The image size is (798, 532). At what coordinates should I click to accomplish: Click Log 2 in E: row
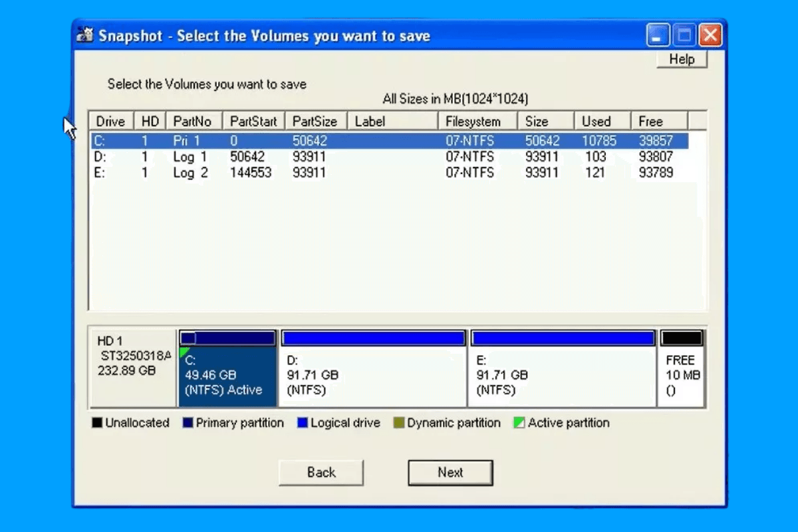coord(190,173)
